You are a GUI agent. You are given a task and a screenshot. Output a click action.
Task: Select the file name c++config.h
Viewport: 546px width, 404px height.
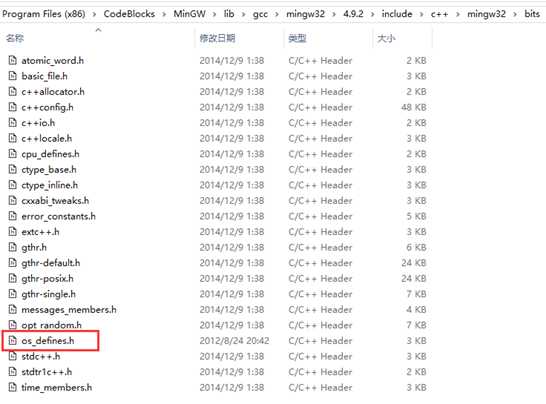(x=47, y=107)
